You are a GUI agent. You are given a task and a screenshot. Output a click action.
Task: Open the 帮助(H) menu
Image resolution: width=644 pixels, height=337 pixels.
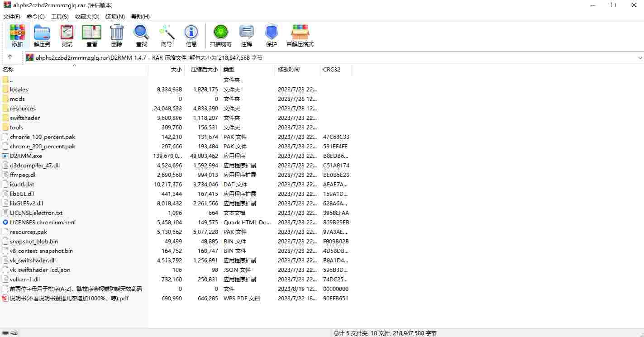tap(140, 16)
